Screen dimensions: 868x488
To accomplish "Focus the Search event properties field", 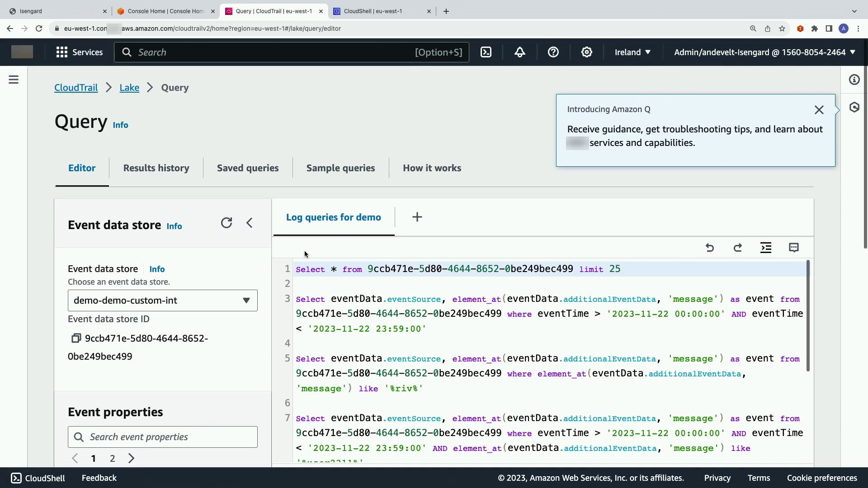I will click(x=163, y=437).
